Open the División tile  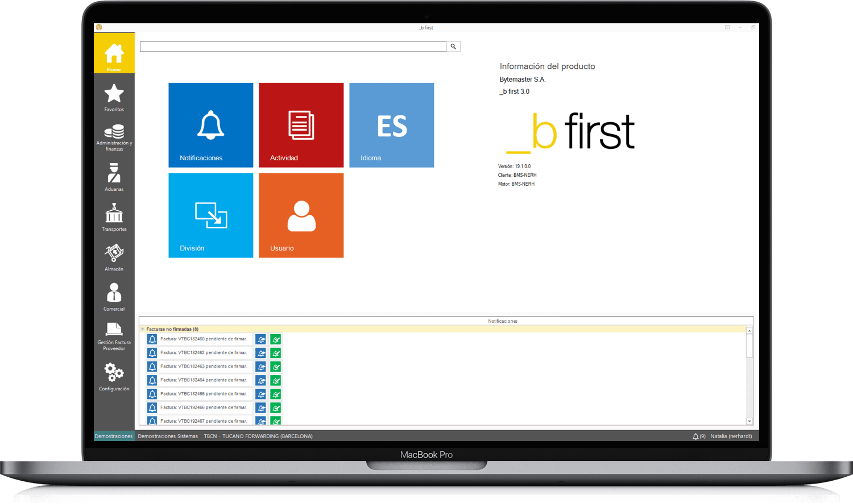tap(211, 215)
